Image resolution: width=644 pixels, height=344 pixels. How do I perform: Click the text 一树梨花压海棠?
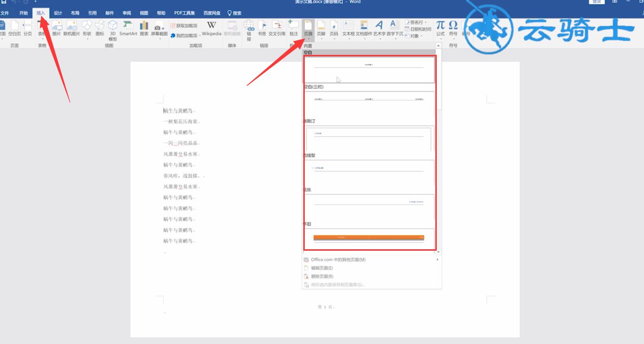point(180,121)
